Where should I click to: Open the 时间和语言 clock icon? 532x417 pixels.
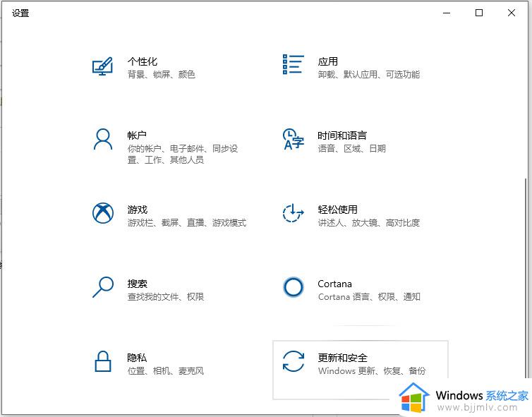tap(293, 139)
